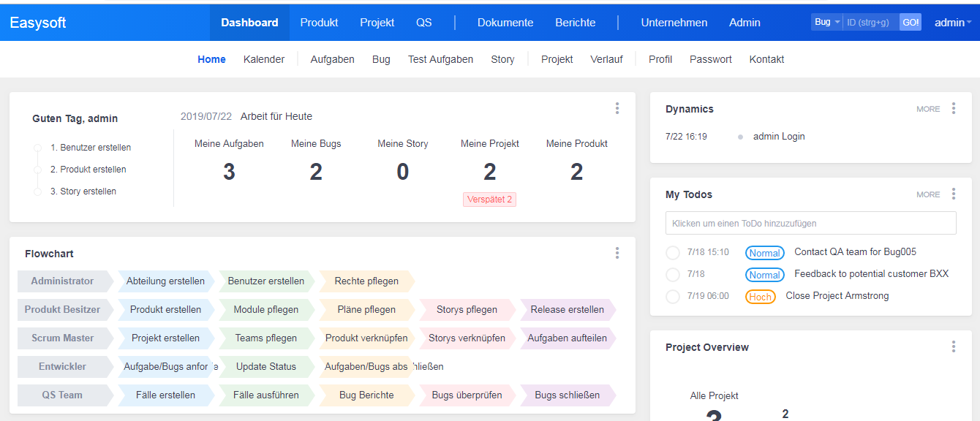Click 'Module pflegen' flowchart step
The height and width of the screenshot is (421, 980).
(266, 309)
